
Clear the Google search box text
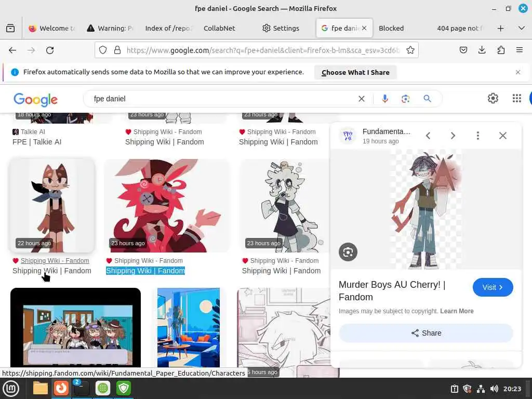pyautogui.click(x=362, y=99)
